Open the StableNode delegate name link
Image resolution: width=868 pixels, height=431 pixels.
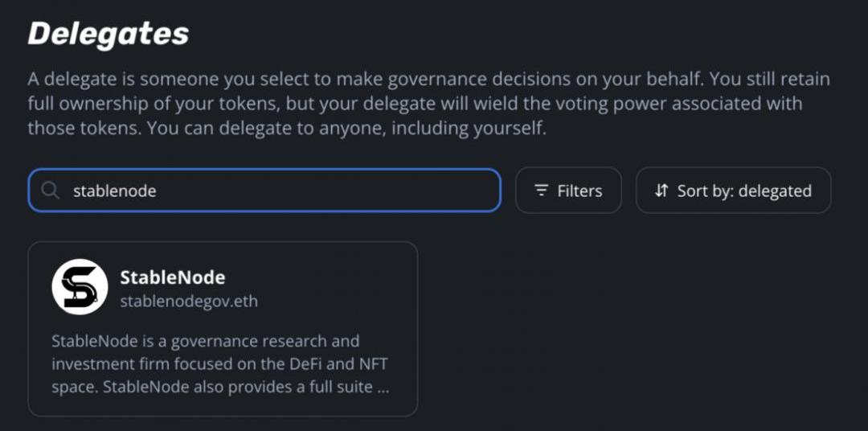click(172, 277)
